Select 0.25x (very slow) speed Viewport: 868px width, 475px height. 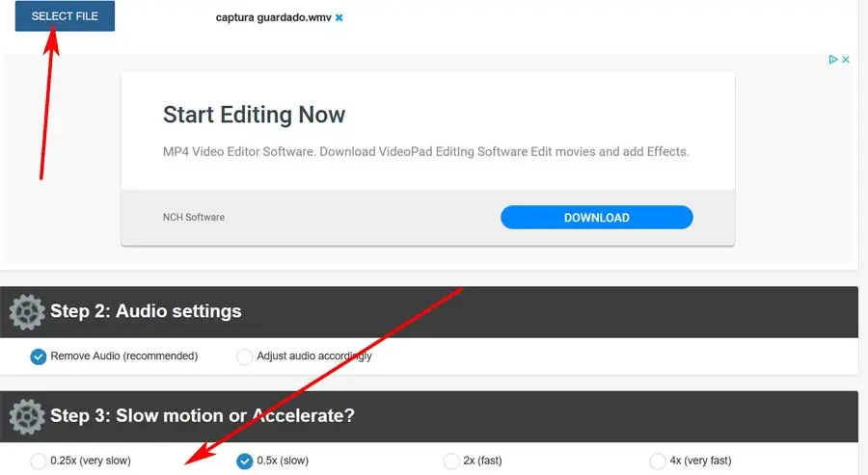pyautogui.click(x=39, y=461)
